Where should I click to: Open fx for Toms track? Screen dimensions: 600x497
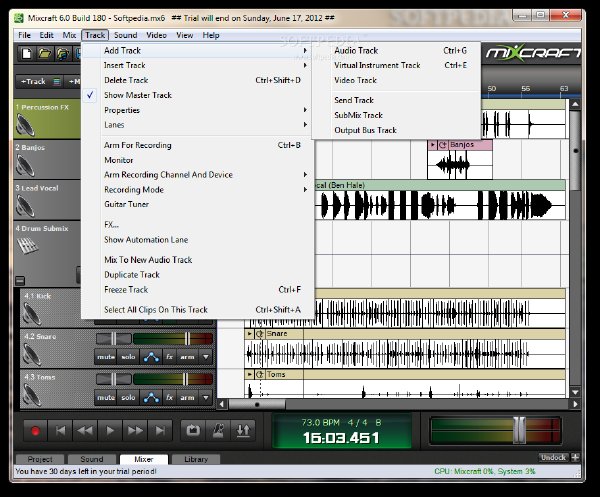click(170, 398)
